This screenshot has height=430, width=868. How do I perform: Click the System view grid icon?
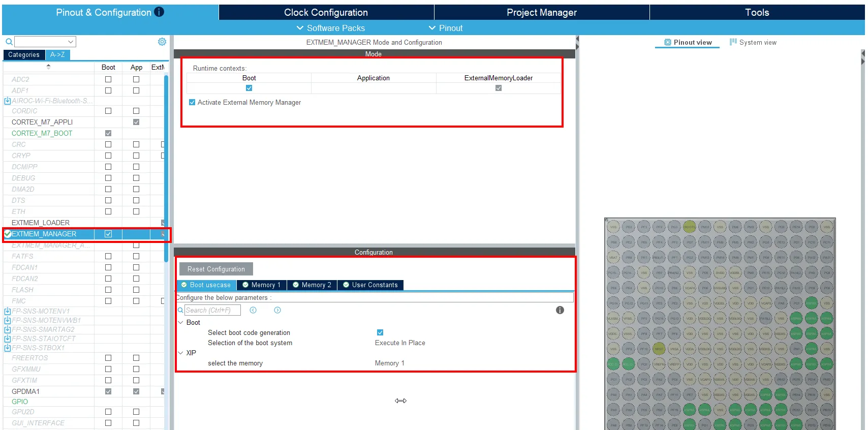coord(733,42)
